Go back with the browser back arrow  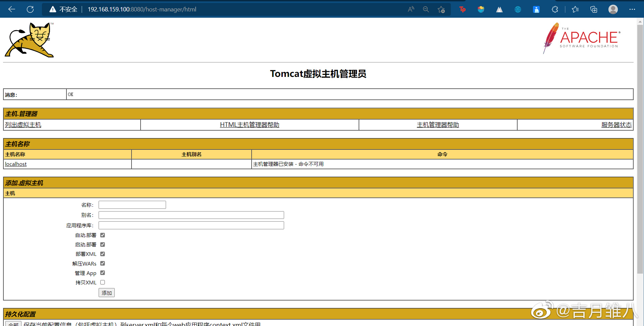coord(12,9)
